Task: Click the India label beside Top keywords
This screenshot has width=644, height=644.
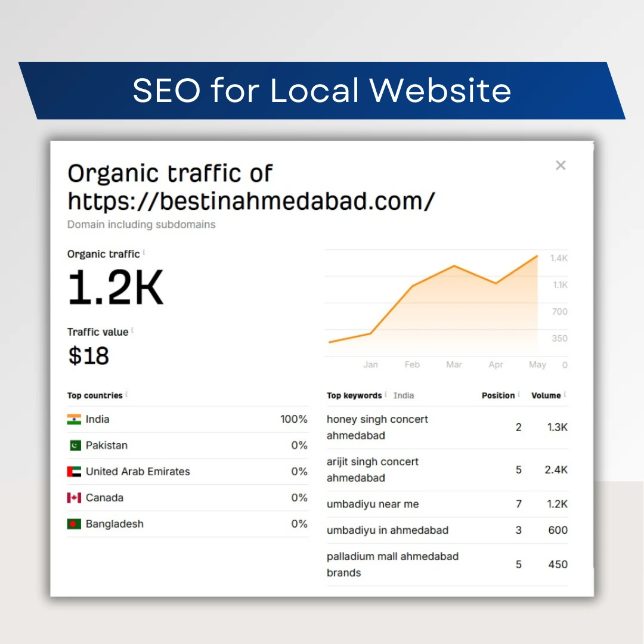Action: (403, 395)
